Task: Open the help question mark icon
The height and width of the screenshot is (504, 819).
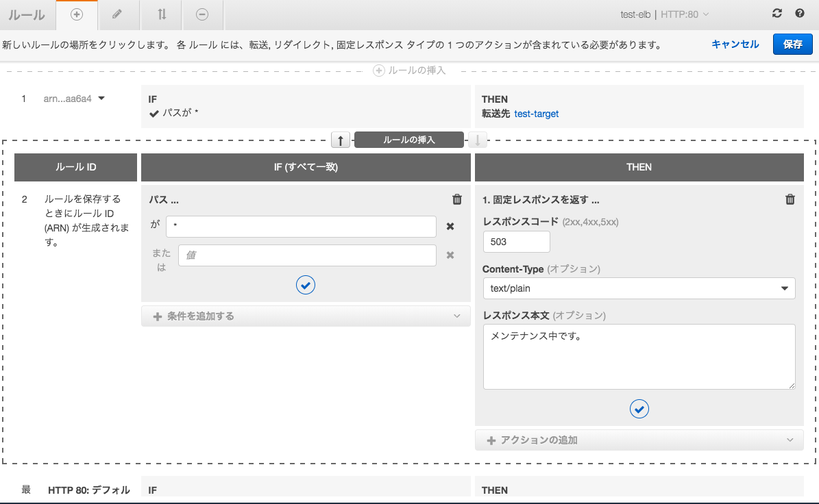Action: pyautogui.click(x=800, y=14)
